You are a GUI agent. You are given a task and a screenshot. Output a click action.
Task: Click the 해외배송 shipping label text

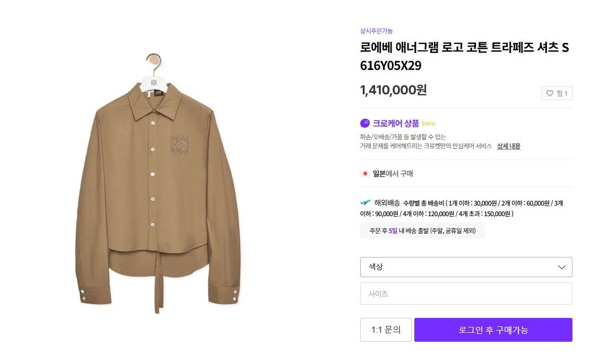[x=387, y=202]
